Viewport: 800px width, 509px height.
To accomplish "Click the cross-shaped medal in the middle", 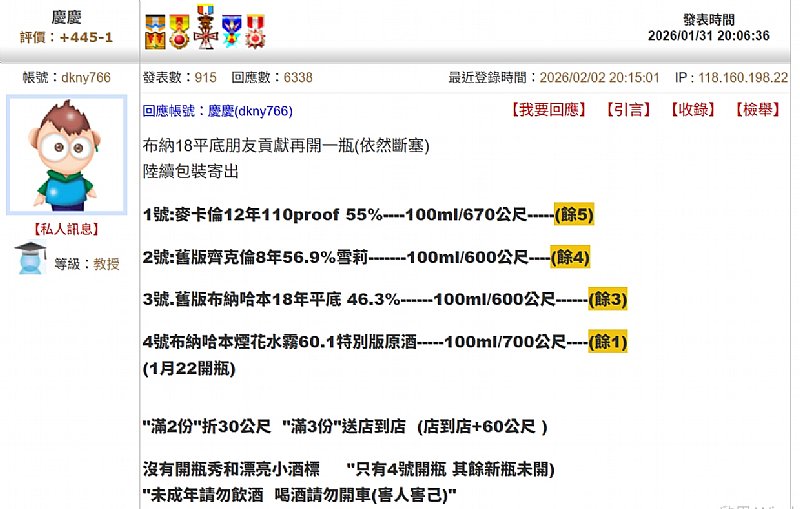I will point(205,28).
